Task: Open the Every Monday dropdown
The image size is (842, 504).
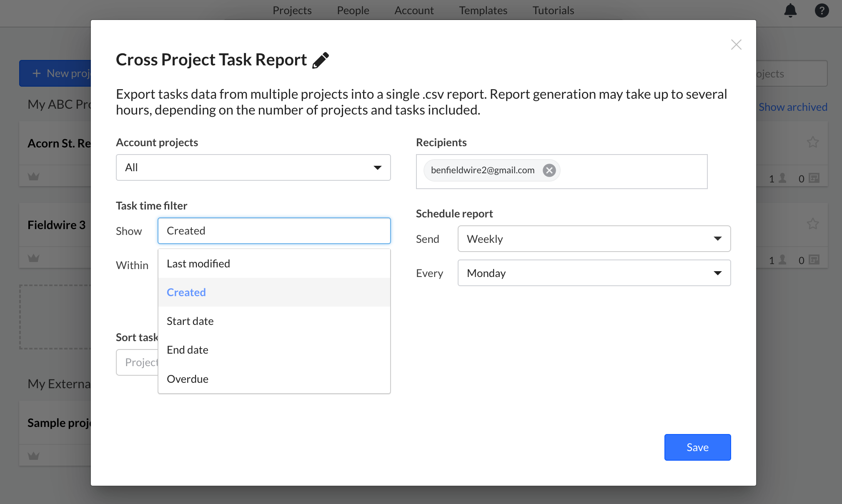Action: click(x=594, y=273)
